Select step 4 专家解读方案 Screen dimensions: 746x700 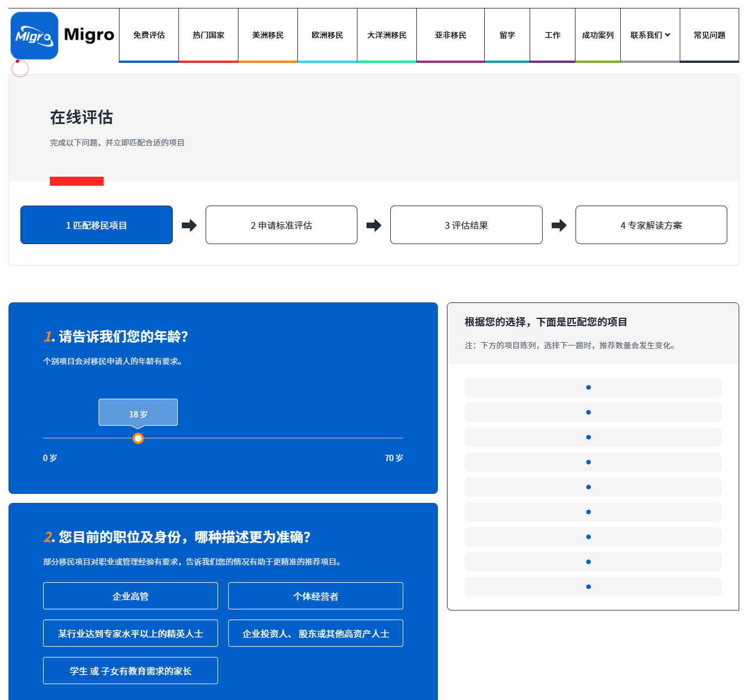(651, 225)
